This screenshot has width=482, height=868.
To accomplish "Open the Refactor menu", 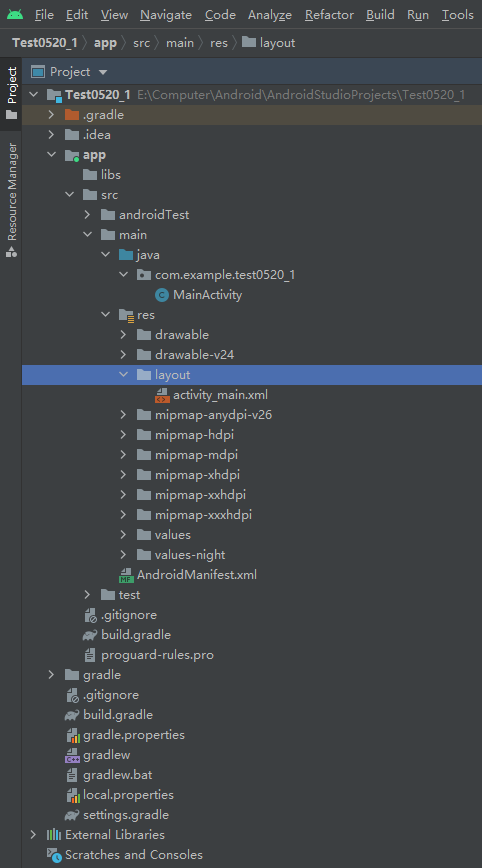I will point(329,15).
